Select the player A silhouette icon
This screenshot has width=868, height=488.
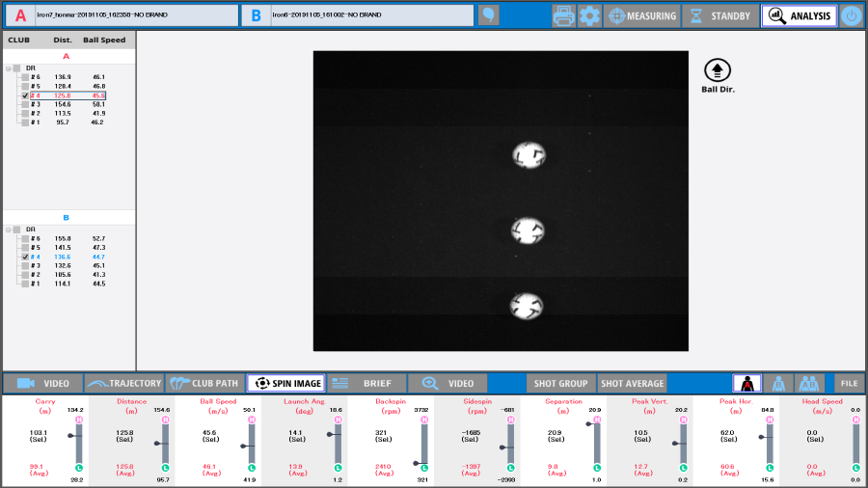click(x=746, y=383)
